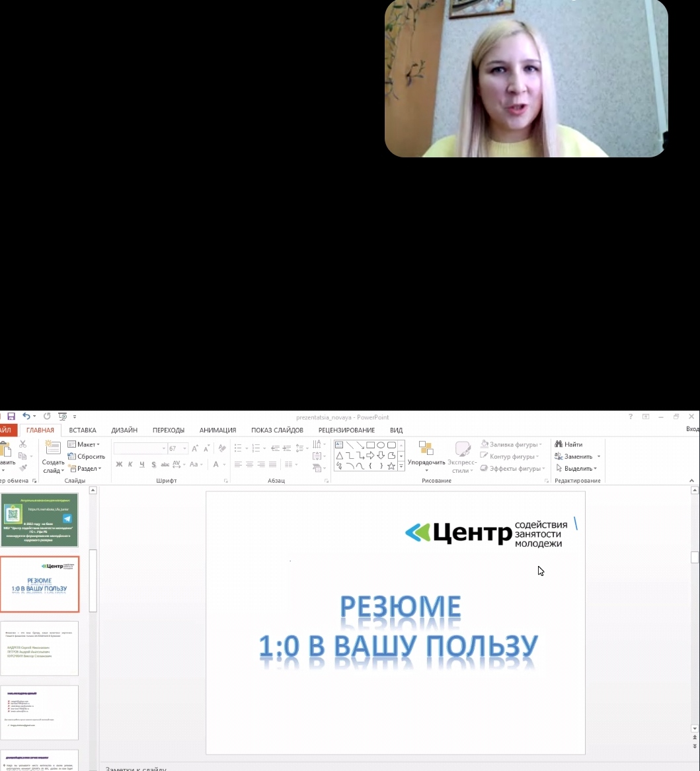Click the Cut scissors icon
Screen dimensions: 700x771
23,444
